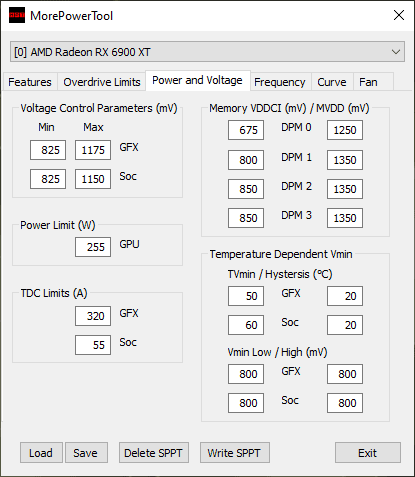Open the Frequency tab
This screenshot has height=477, width=415.
coord(280,82)
